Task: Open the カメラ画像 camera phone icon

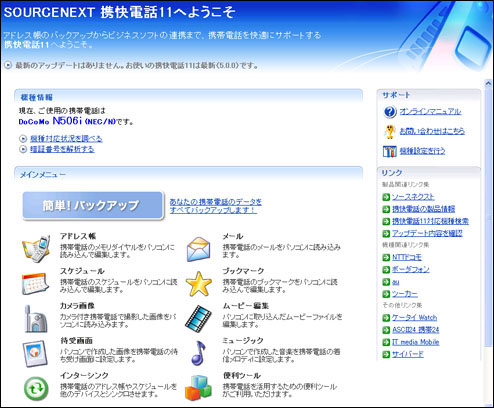Action: point(36,319)
